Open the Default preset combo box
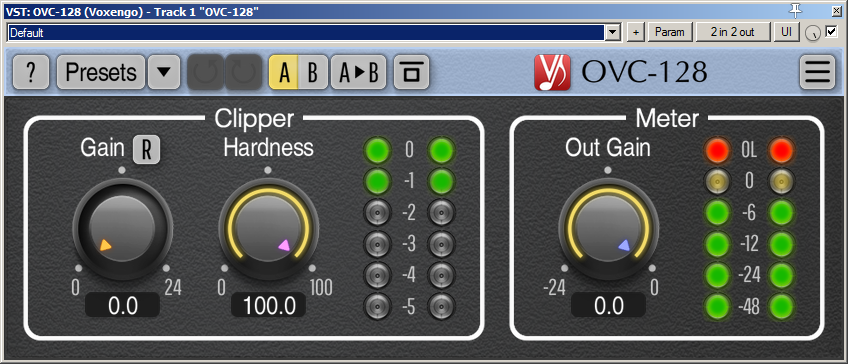This screenshot has height=364, width=848. (x=314, y=32)
